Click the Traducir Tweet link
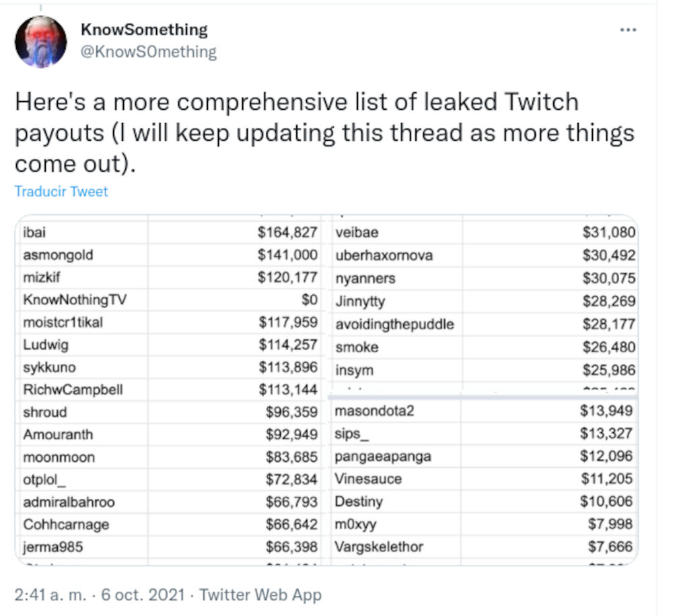The height and width of the screenshot is (616, 673). tap(61, 191)
